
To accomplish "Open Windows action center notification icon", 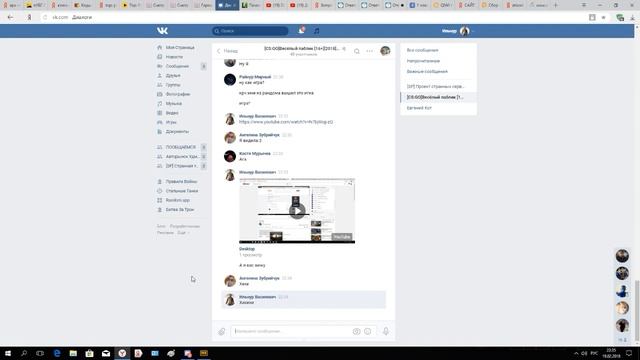I will coord(629,353).
